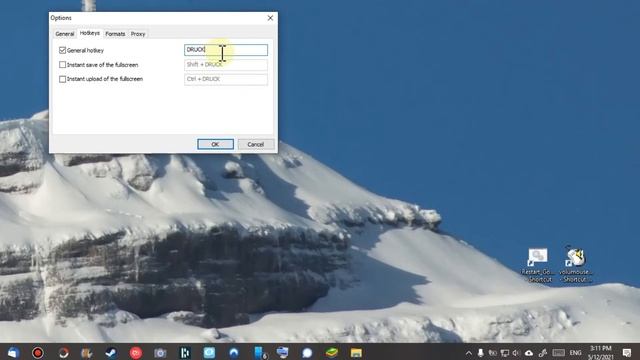Click the microphone tray icon
This screenshot has height=360, width=640.
pos(481,353)
